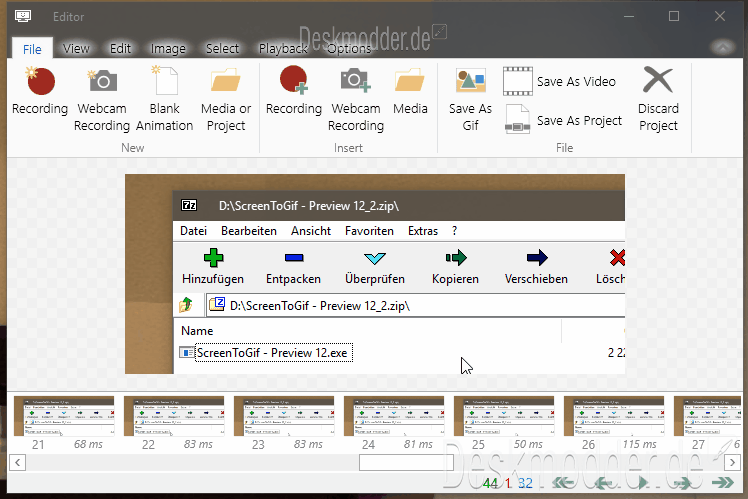Switch to the Playback ribbon tab
748x499 pixels.
point(283,49)
